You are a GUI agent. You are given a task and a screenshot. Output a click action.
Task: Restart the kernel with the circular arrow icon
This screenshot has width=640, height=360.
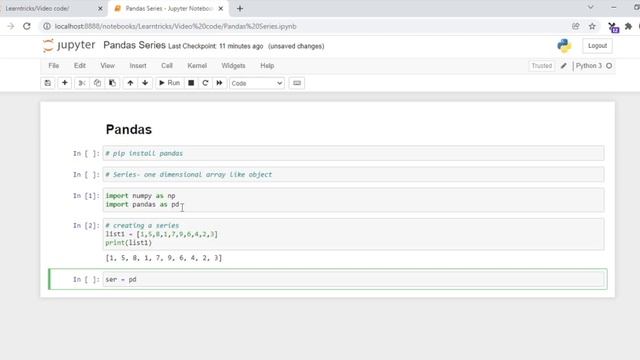pos(205,83)
